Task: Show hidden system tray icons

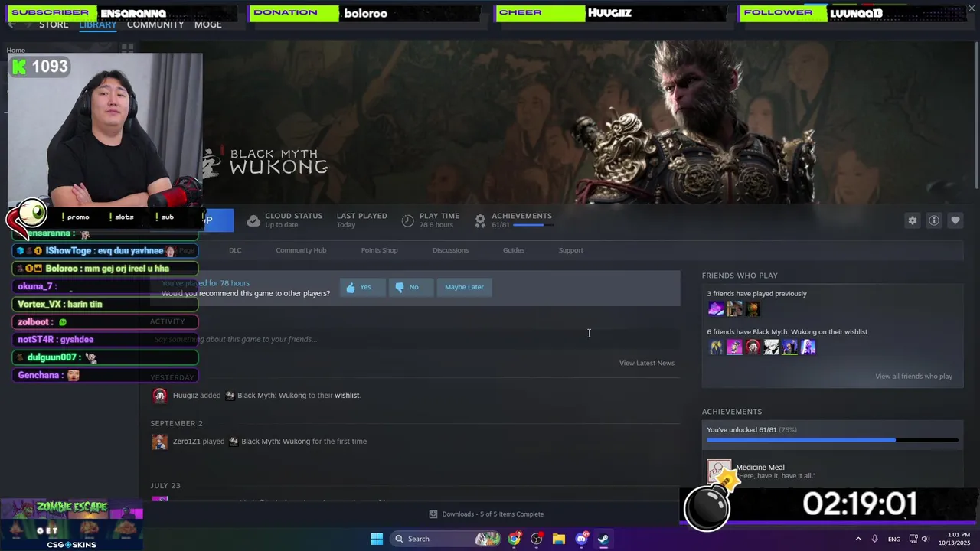Action: [x=858, y=539]
